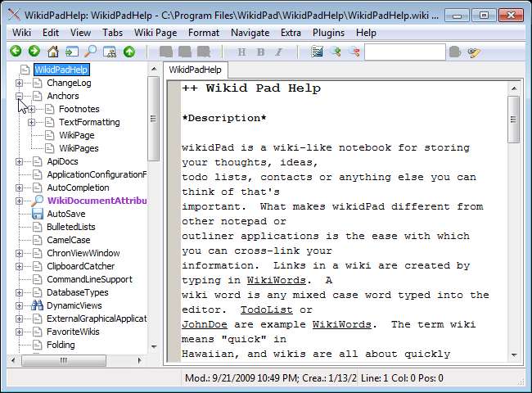Image resolution: width=532 pixels, height=393 pixels.
Task: Expand the ChangeLog tree node
Action: [x=20, y=83]
